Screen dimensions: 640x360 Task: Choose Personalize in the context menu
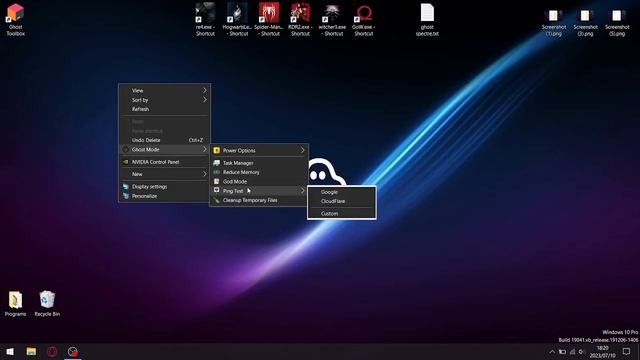coord(164,196)
